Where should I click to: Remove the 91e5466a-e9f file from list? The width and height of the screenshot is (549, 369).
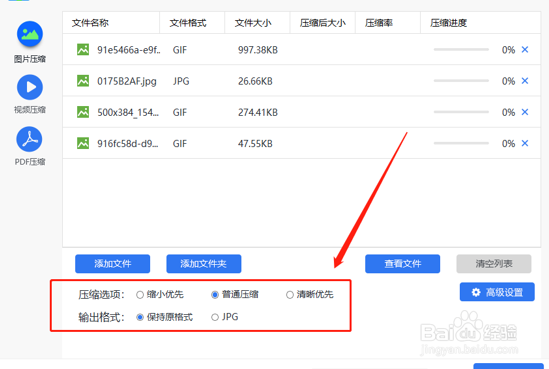click(x=524, y=50)
